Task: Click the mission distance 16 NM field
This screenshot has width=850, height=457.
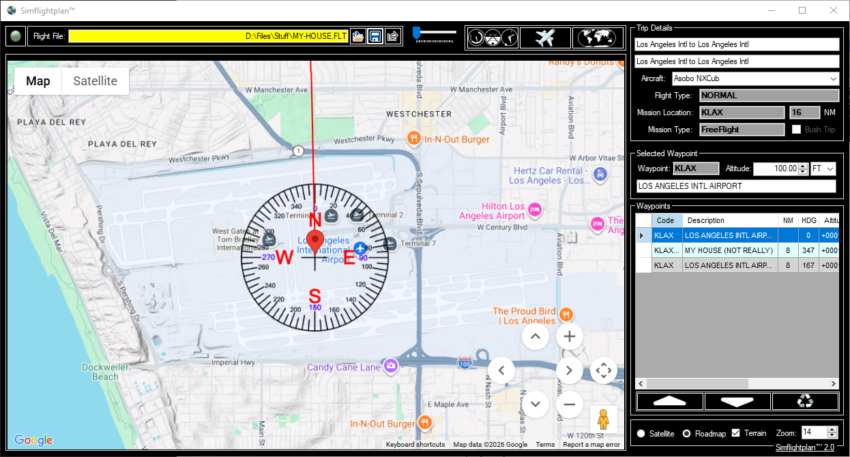Action: point(804,112)
